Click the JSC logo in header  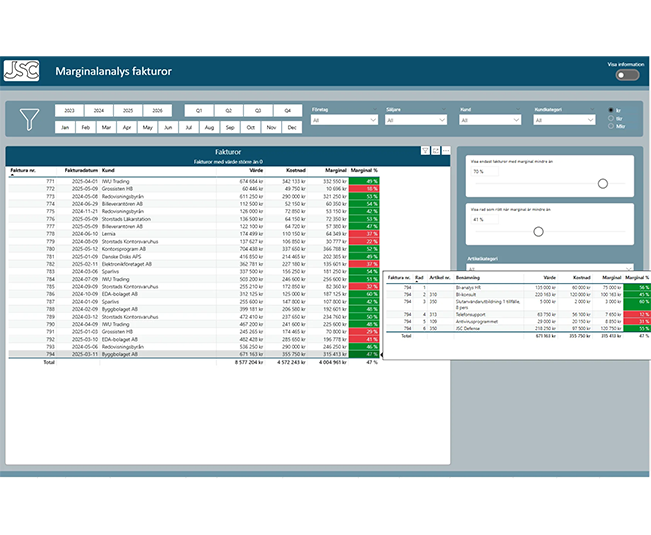(x=22, y=71)
